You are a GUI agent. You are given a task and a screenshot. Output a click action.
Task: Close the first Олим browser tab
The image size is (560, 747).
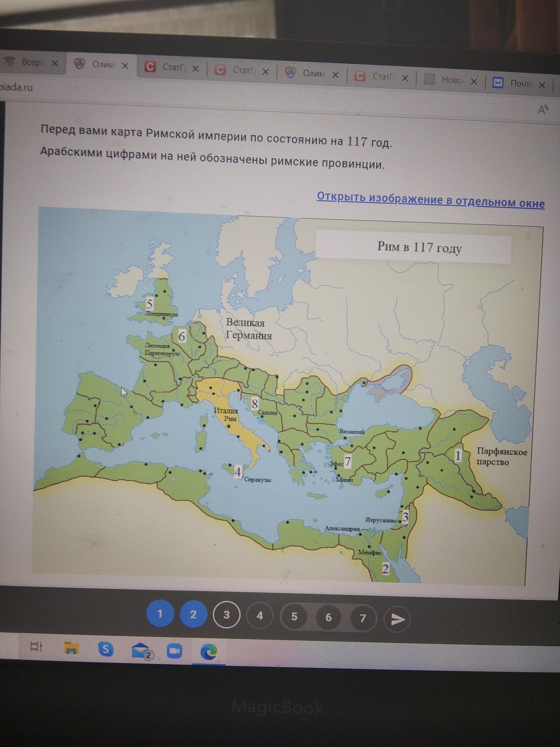pos(125,66)
